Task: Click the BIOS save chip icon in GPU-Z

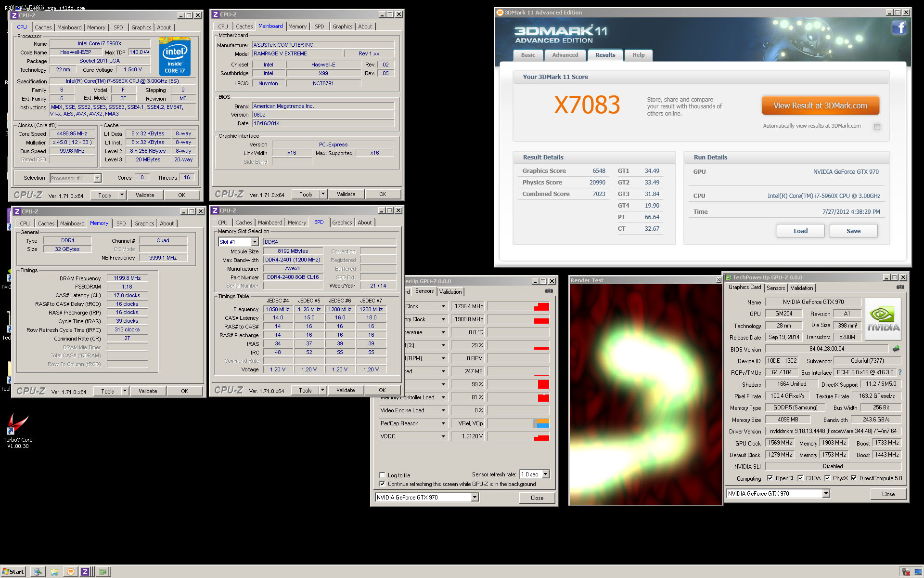Action: pos(896,348)
